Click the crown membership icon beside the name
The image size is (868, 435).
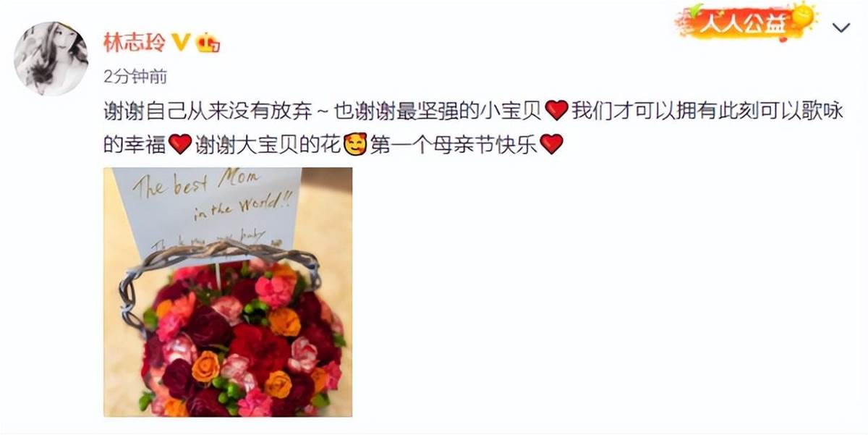click(208, 44)
